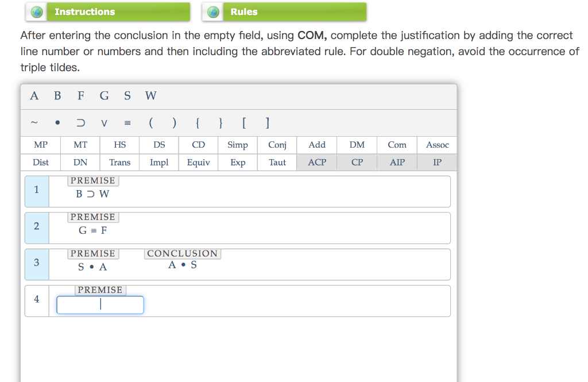Apply the Simp rule
Viewport: 588px width, 382px height.
tap(237, 145)
